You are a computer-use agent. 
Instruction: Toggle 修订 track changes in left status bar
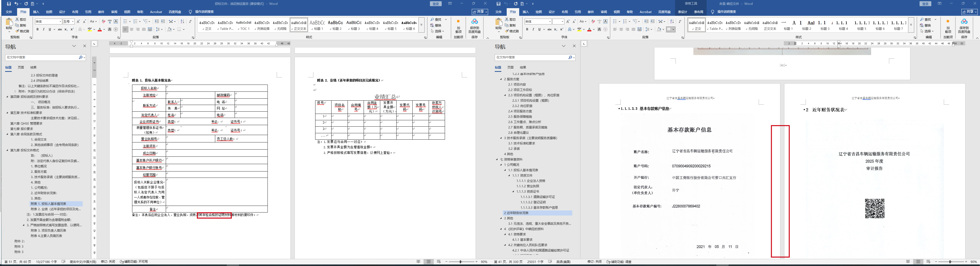pos(108,262)
